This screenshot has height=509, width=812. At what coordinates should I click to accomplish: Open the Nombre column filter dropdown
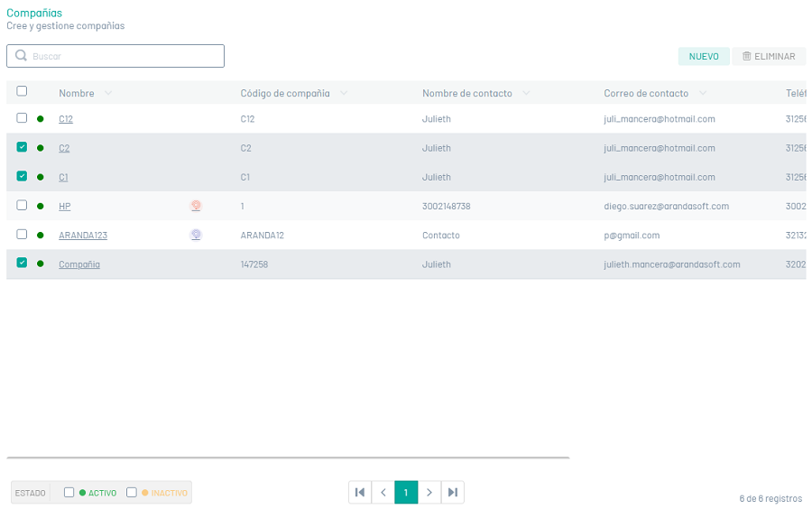[x=108, y=93]
